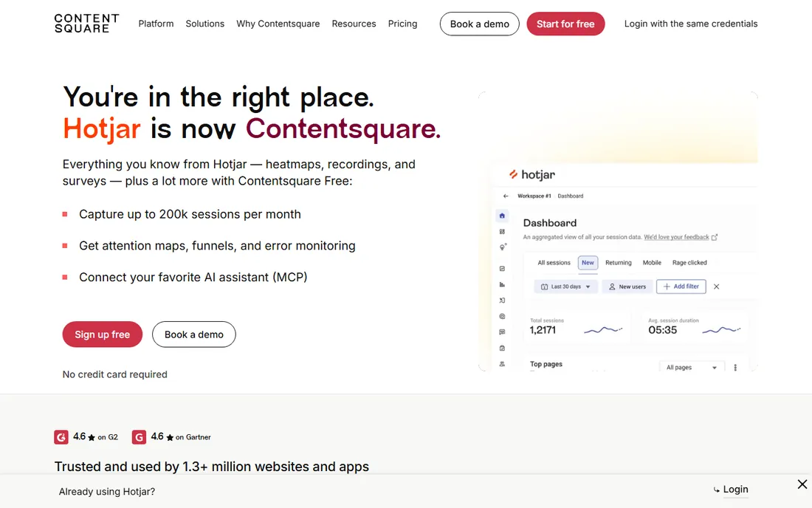
Task: Click the Start for free button
Action: click(x=565, y=24)
